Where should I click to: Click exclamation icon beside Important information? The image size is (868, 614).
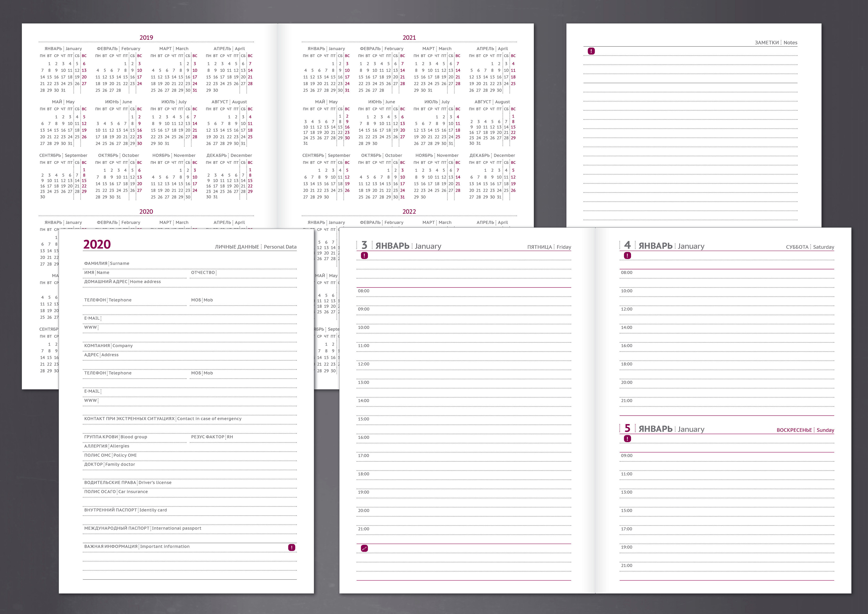click(x=291, y=547)
